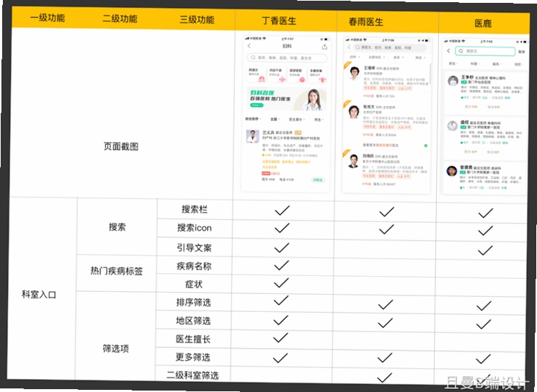Click 科室入口 first-level cell

(39, 295)
